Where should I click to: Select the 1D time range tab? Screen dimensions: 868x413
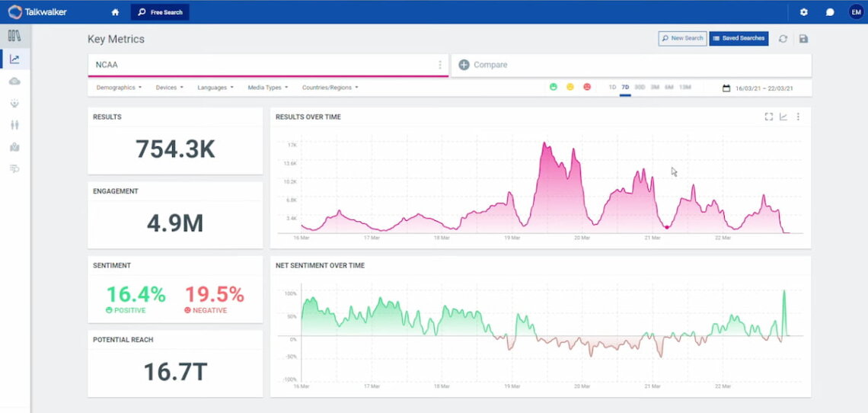point(612,88)
